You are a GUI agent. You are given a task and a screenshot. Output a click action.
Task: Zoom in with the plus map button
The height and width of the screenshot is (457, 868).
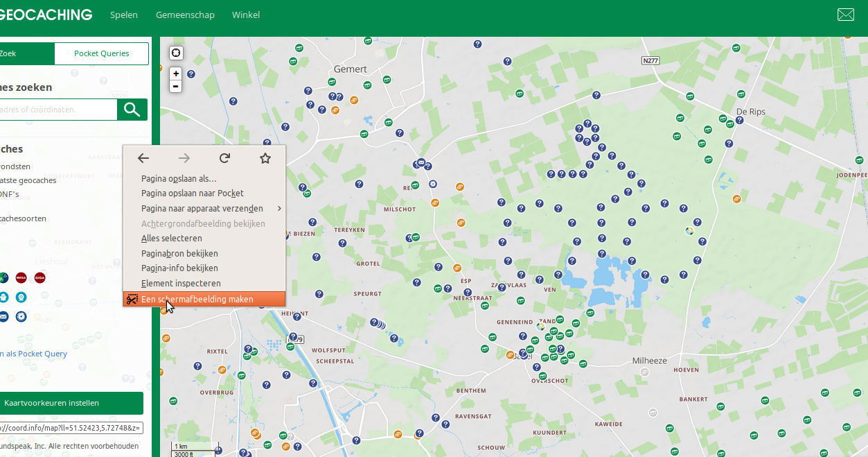click(x=176, y=74)
